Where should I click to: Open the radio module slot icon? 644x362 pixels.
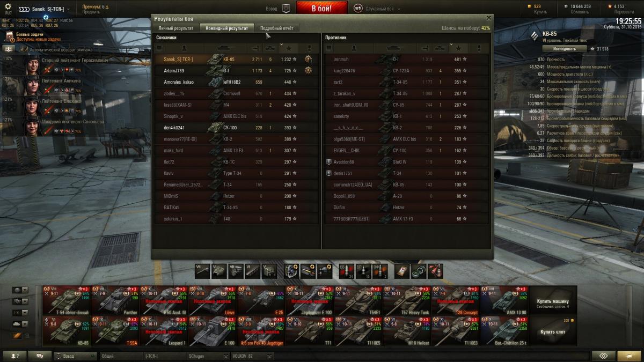point(268,271)
